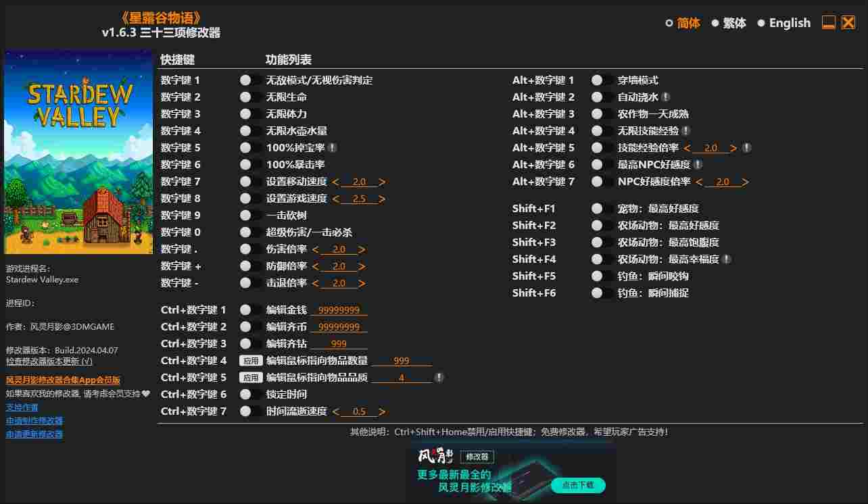868x504 pixels.
Task: Click 点击下载 button in the ad banner
Action: pos(578,485)
